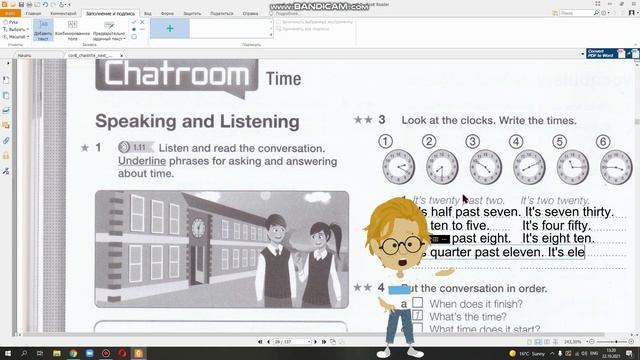Open the user account icon menu
The image size is (640, 360).
click(631, 13)
